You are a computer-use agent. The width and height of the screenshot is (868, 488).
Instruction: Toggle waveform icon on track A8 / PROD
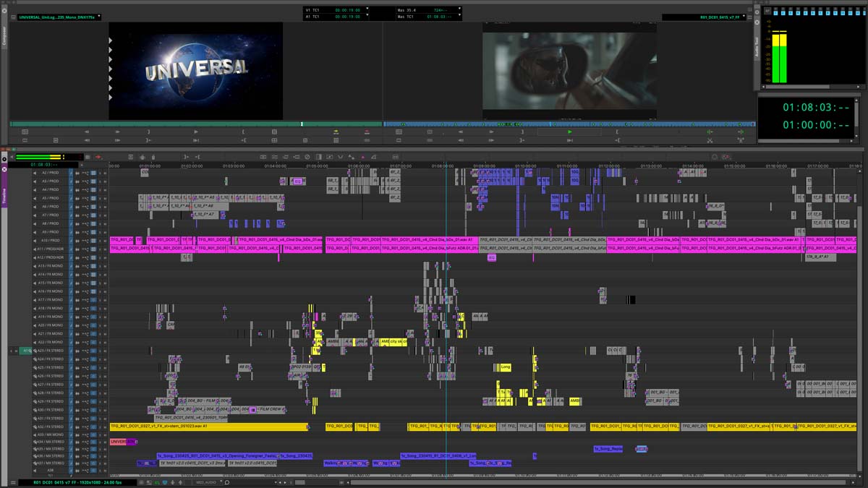77,223
